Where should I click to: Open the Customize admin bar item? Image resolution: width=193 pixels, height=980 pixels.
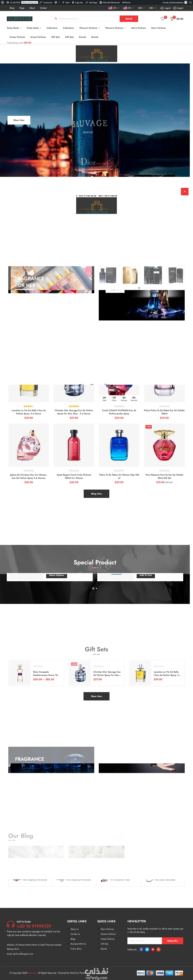(x=46, y=2)
